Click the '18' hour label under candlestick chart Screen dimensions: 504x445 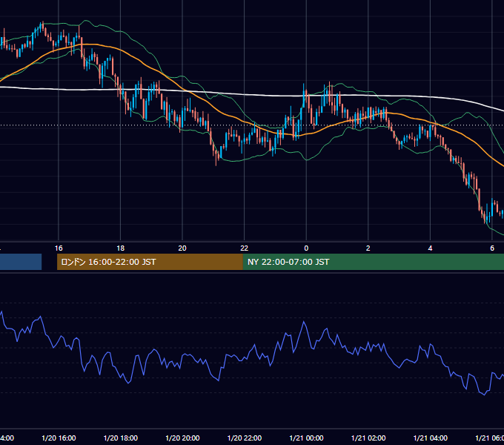[x=121, y=248]
